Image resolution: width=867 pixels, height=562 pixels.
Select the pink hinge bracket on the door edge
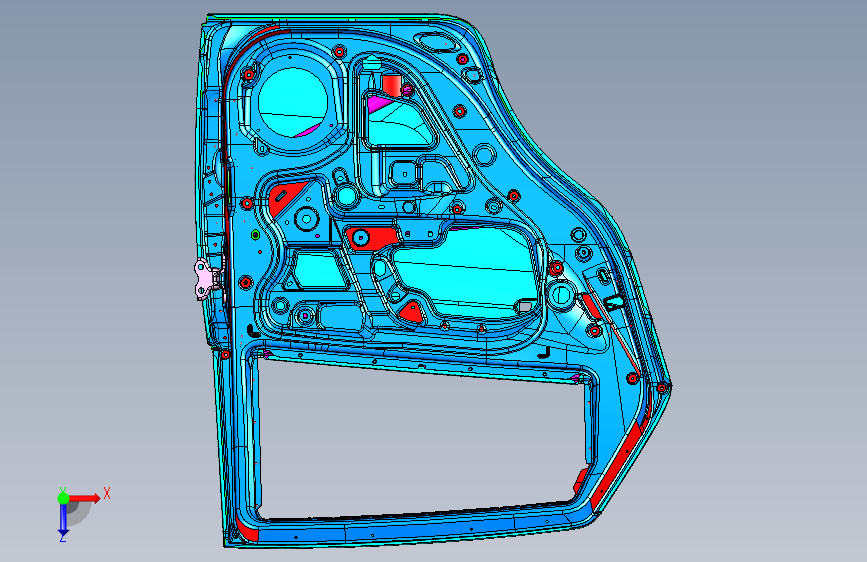click(207, 279)
